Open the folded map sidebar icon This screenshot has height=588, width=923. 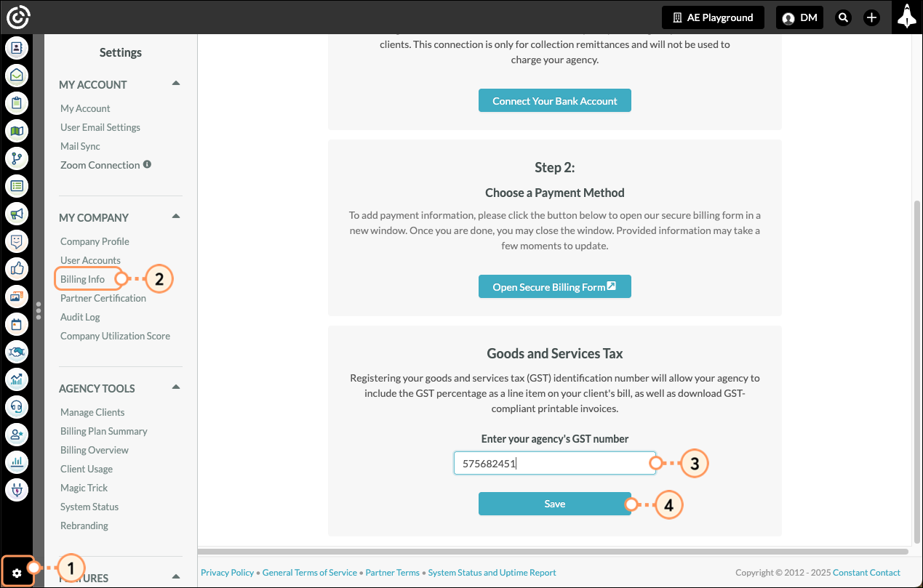point(17,131)
